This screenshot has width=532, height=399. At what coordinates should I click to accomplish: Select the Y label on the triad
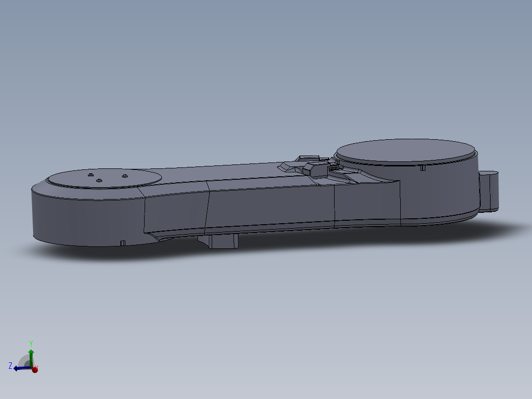(31, 343)
